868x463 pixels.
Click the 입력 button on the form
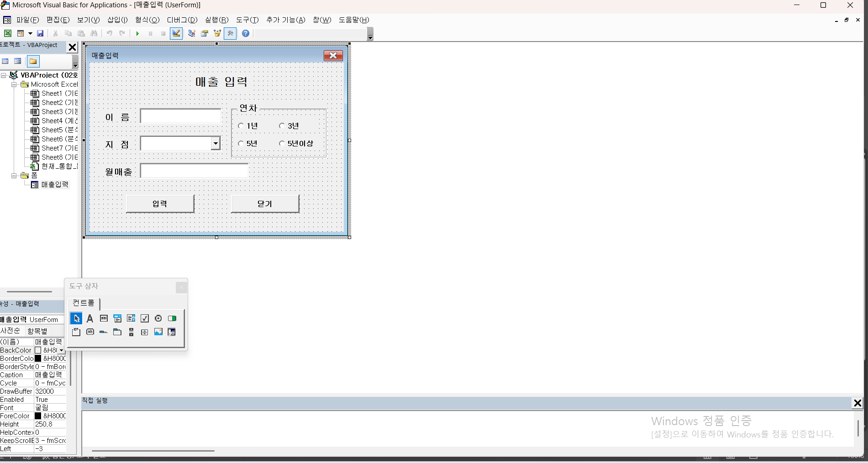click(160, 204)
